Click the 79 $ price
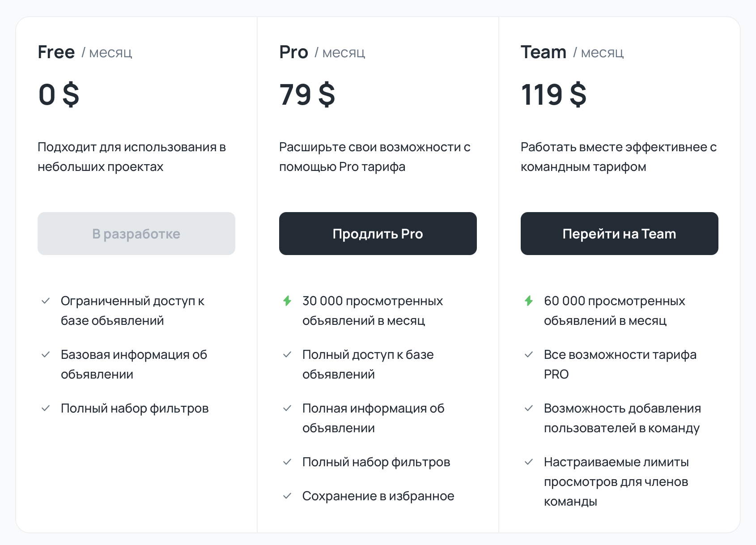The height and width of the screenshot is (545, 756). (x=307, y=95)
